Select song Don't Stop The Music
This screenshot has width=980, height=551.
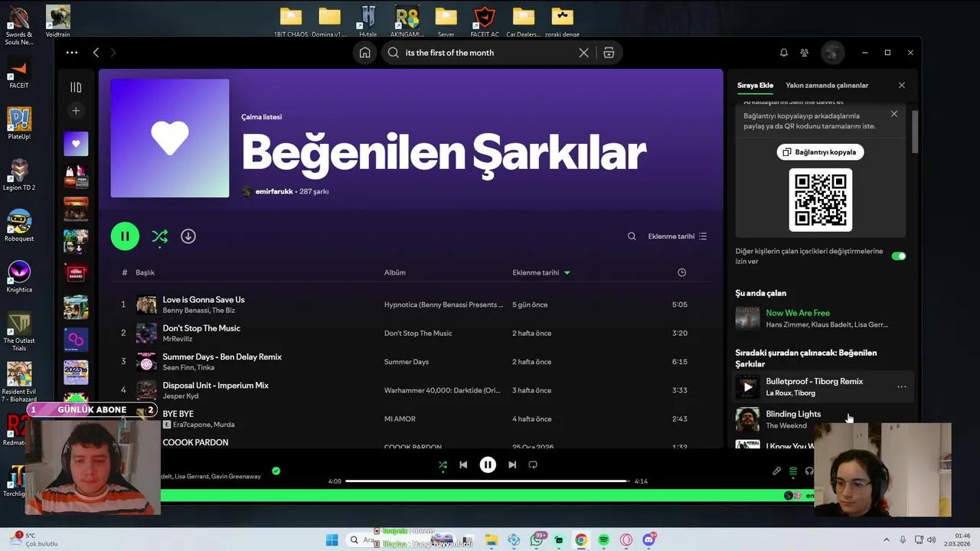click(201, 328)
